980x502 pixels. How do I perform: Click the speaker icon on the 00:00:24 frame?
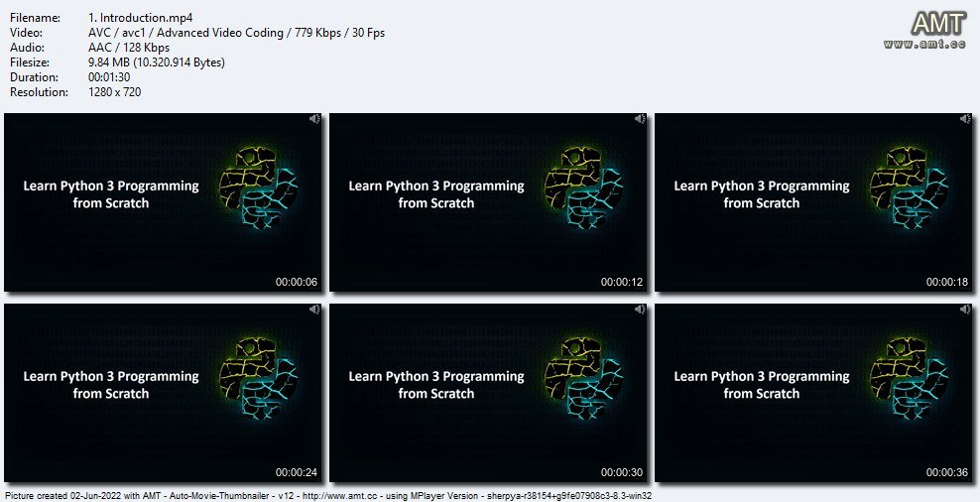[x=315, y=310]
